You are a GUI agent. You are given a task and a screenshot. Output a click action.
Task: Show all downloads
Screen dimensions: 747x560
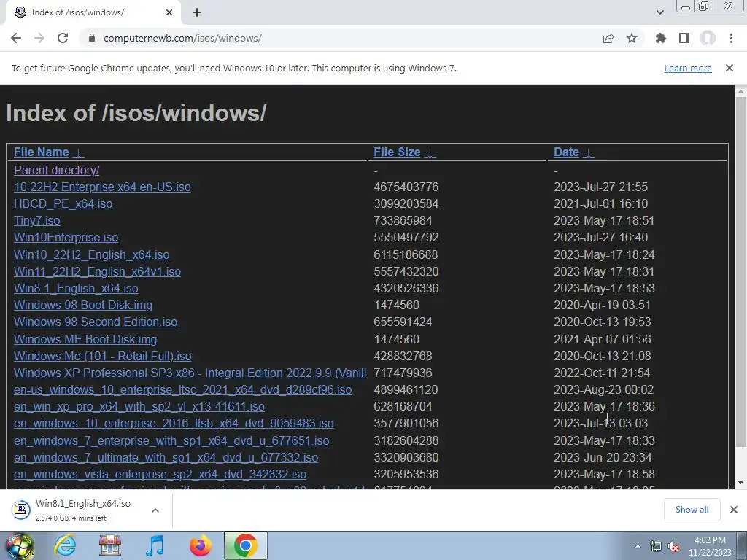[692, 510]
